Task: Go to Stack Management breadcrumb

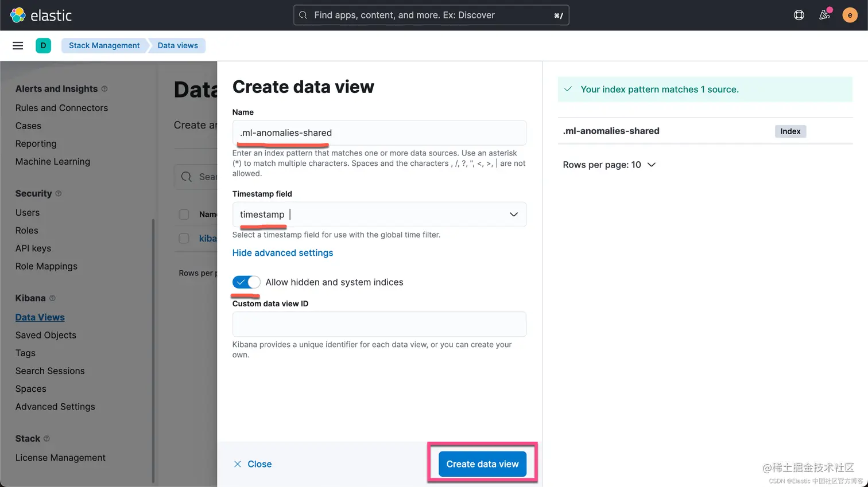Action: (x=104, y=45)
